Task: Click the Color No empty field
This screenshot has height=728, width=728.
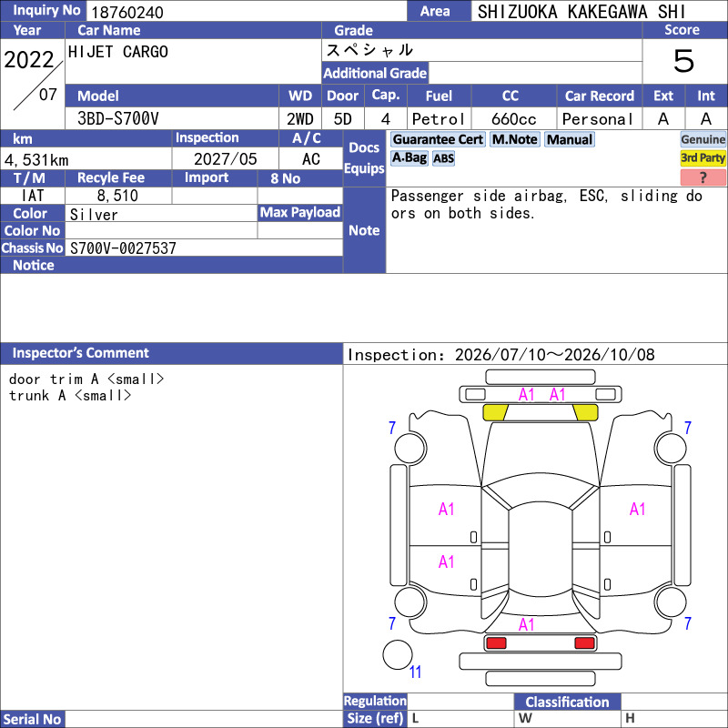Action: (161, 230)
